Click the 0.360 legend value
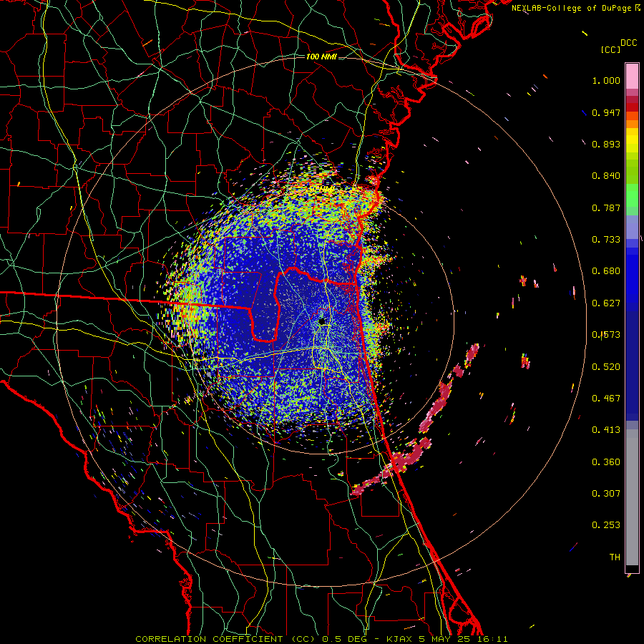 606,462
